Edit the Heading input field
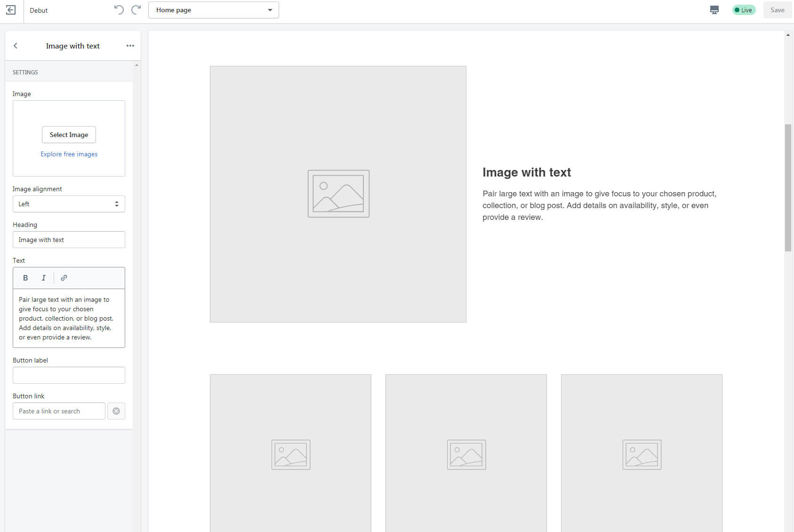Viewport: 794px width, 532px height. coord(69,240)
